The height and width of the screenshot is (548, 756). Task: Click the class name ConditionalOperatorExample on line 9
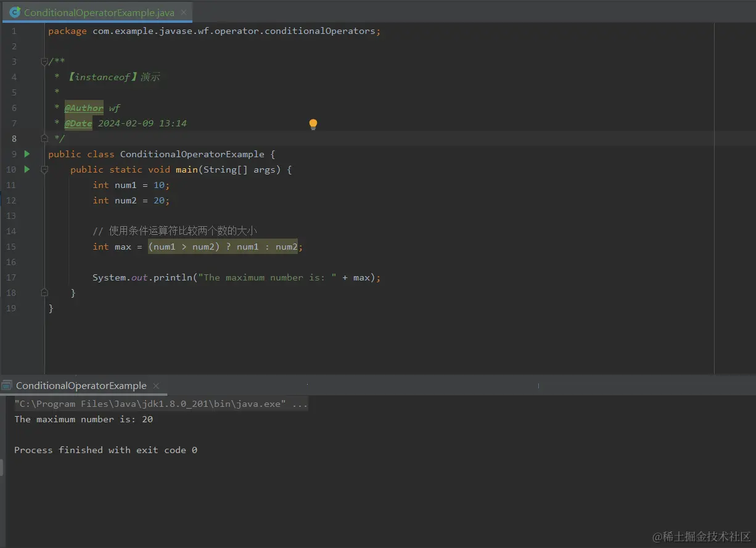[192, 154]
